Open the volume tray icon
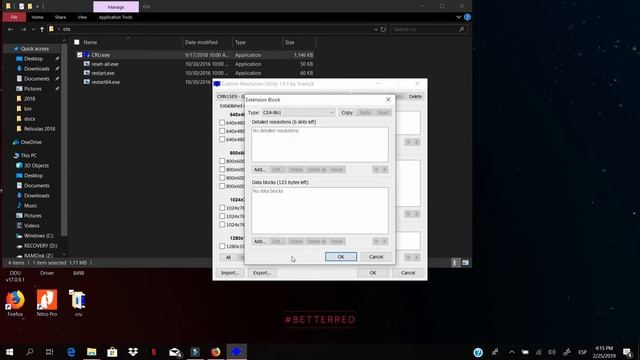Screen dimensions: 640x360 (x=552, y=352)
